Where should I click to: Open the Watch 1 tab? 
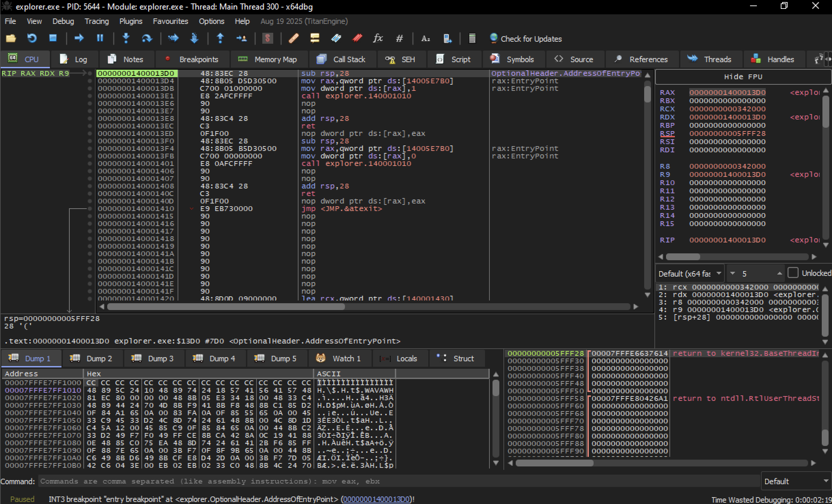(x=339, y=359)
